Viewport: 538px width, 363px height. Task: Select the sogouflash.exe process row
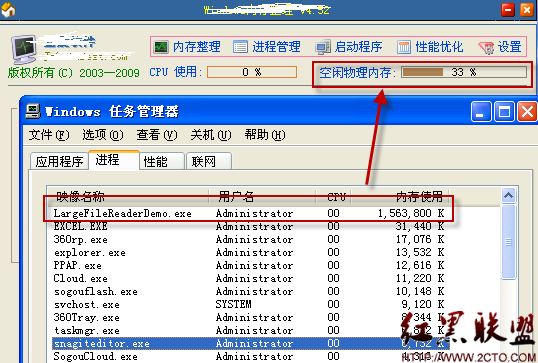tap(249, 291)
